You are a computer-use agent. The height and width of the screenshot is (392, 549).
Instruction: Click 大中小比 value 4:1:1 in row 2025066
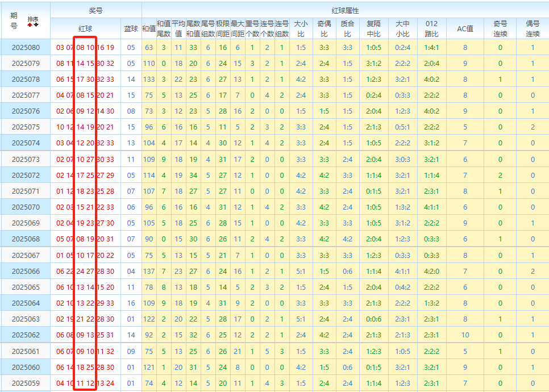pyautogui.click(x=402, y=271)
